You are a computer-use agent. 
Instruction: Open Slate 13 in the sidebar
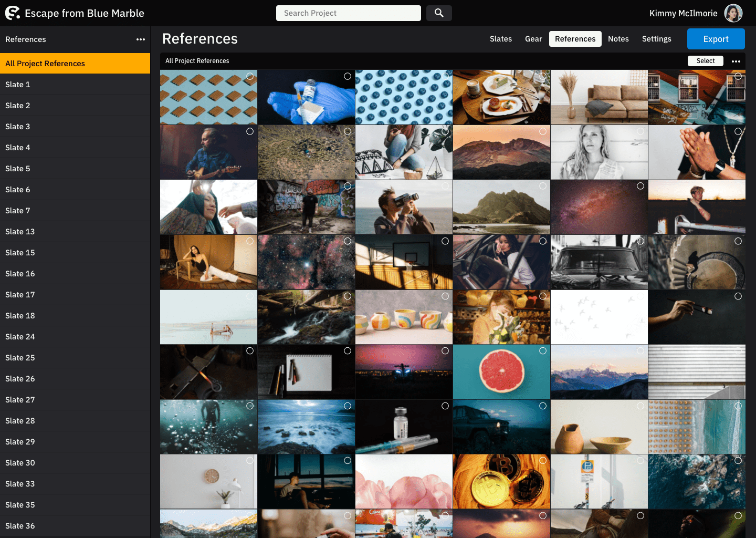pos(20,232)
